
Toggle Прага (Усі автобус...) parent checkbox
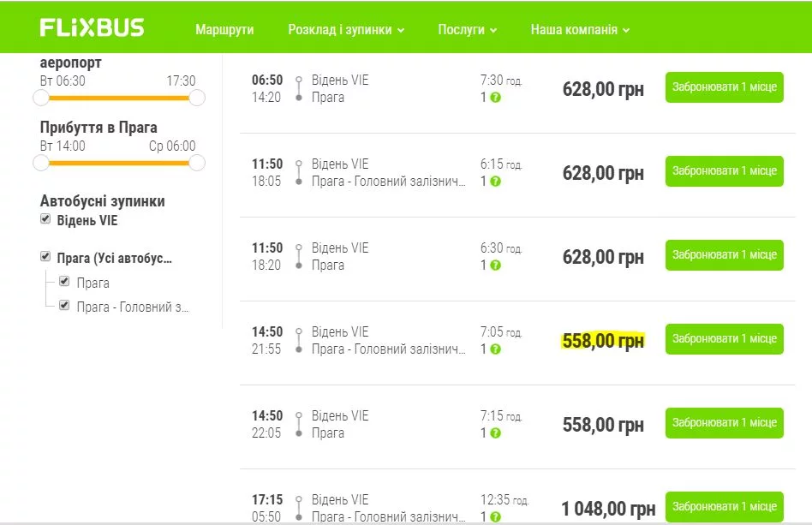coord(46,257)
